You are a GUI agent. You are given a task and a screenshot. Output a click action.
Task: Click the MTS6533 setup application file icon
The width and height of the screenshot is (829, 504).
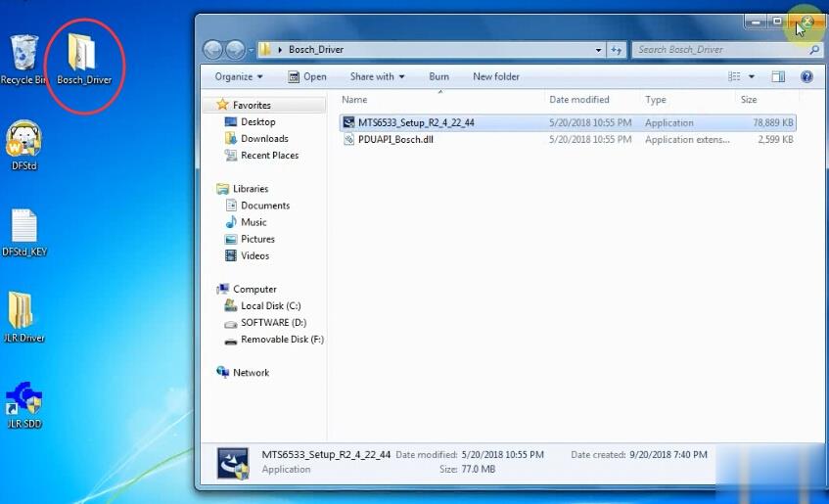(348, 122)
